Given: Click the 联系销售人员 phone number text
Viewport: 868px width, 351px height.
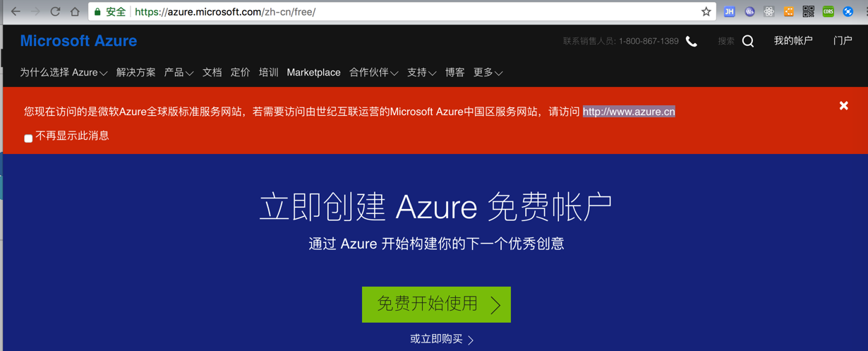Looking at the screenshot, I should pos(621,41).
